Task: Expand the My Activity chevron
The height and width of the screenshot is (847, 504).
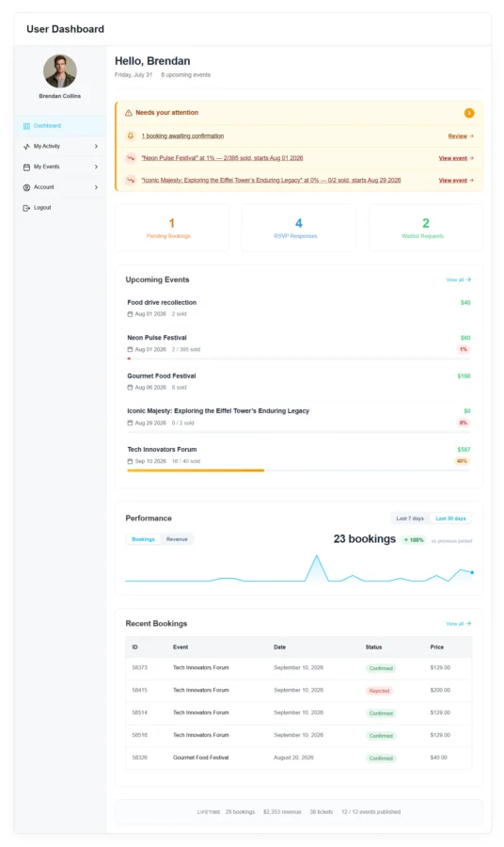Action: (x=96, y=147)
